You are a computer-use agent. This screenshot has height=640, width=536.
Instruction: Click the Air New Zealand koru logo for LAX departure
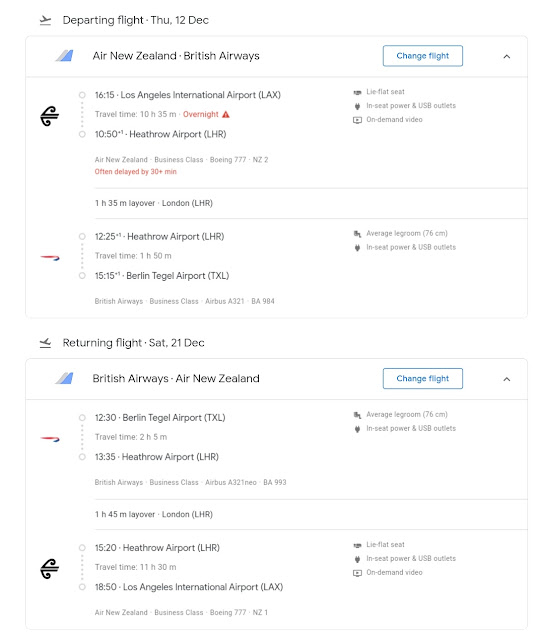point(49,116)
